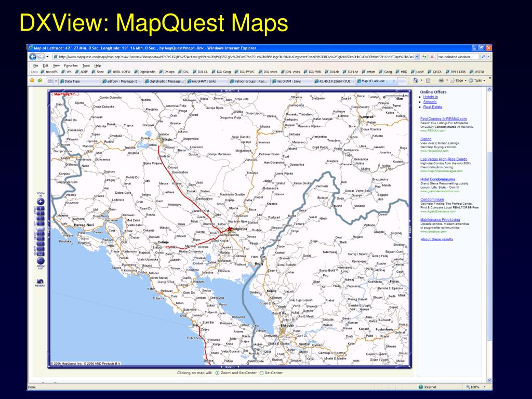Image resolution: width=532 pixels, height=399 pixels.
Task: Stop loading with the red X icon
Action: (432, 57)
